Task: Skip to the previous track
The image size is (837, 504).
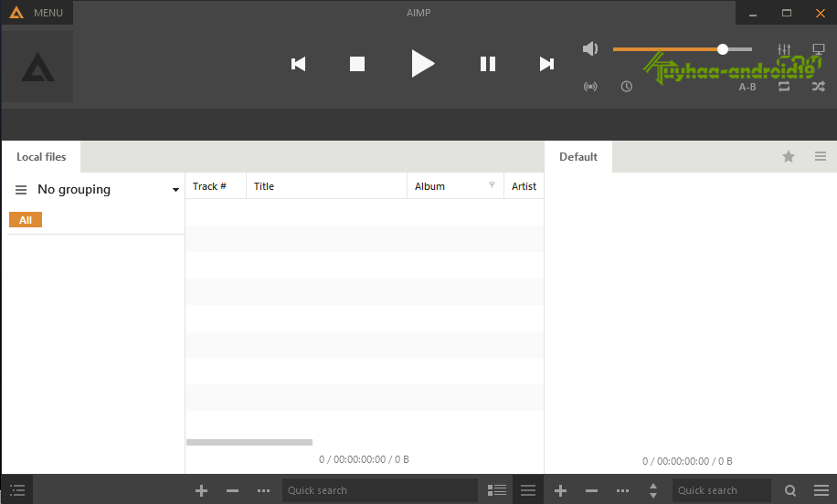Action: tap(299, 64)
